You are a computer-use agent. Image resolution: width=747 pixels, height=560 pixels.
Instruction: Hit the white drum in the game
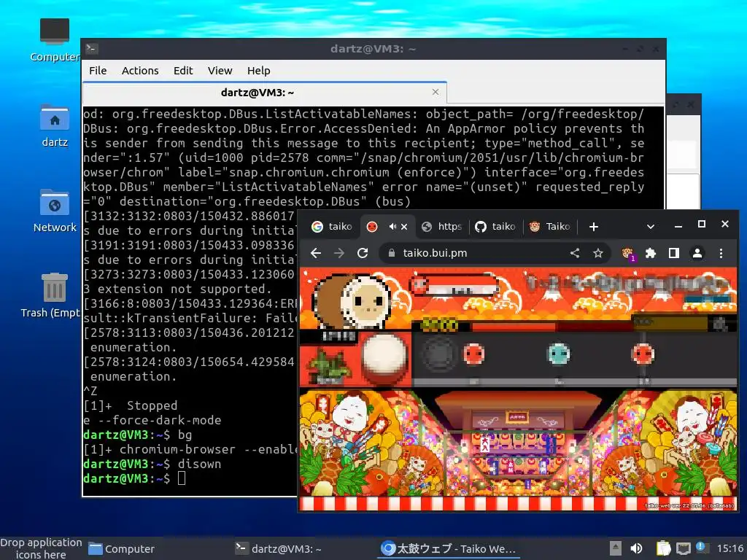click(384, 355)
